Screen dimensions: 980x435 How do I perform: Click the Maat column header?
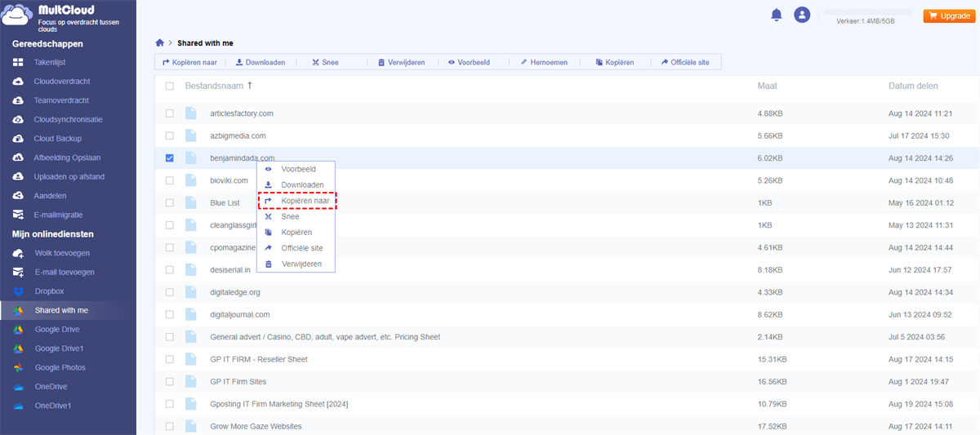[767, 86]
